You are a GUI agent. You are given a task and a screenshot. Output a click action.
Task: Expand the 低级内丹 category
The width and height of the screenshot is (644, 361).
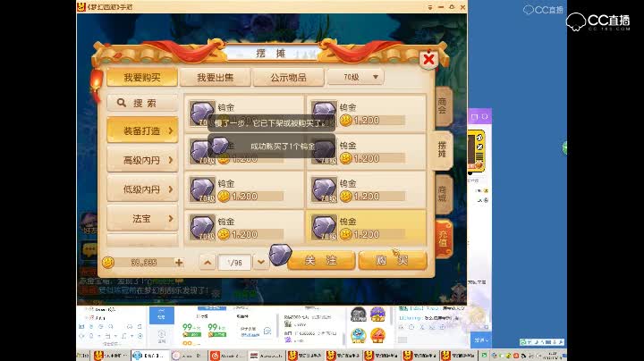point(142,189)
